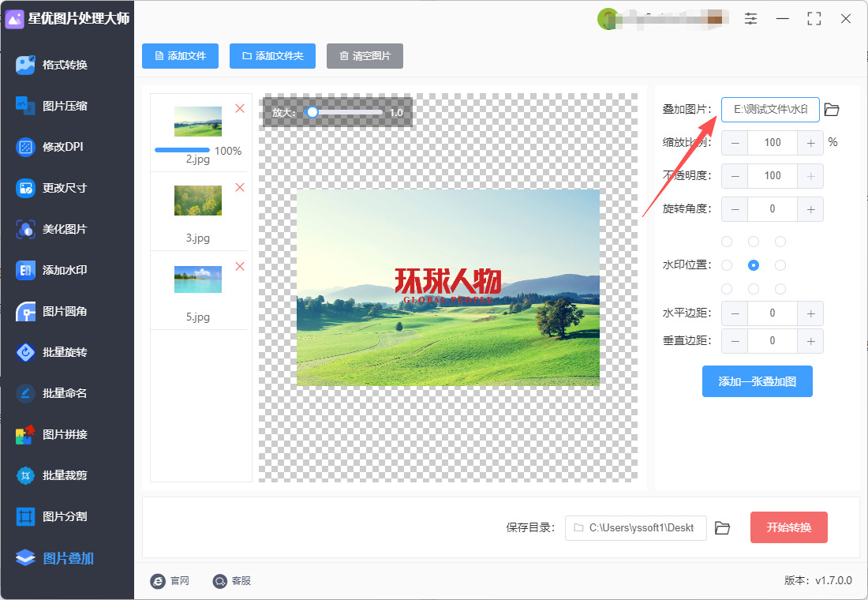This screenshot has width=868, height=600.
Task: Open the 官网 official website link
Action: pyautogui.click(x=170, y=580)
